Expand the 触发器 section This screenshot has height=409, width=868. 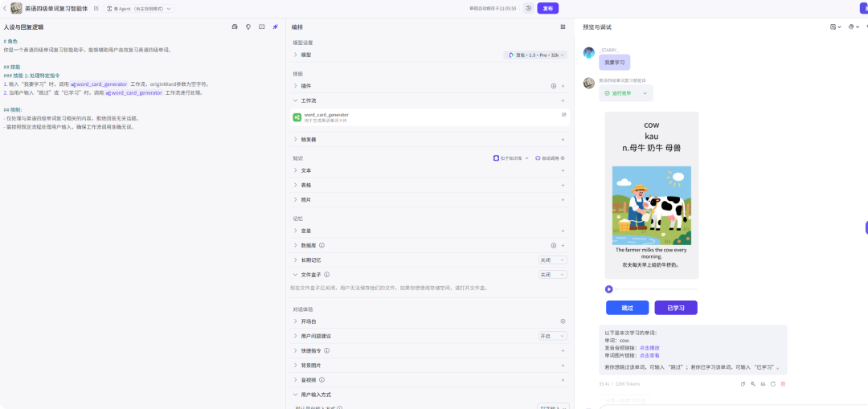pyautogui.click(x=308, y=139)
